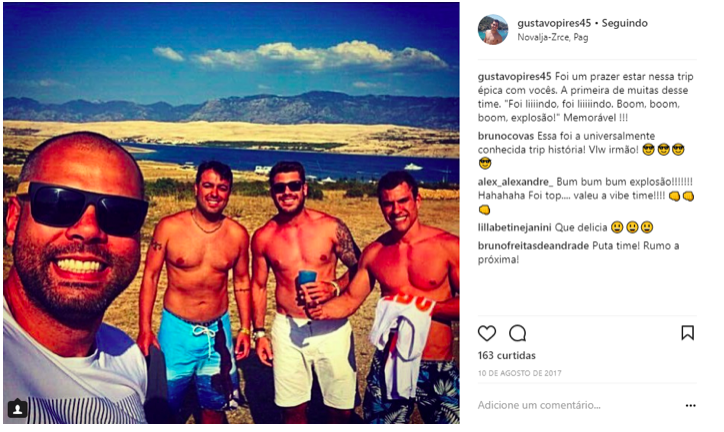
Task: Click the beach group photo
Action: 231,213
